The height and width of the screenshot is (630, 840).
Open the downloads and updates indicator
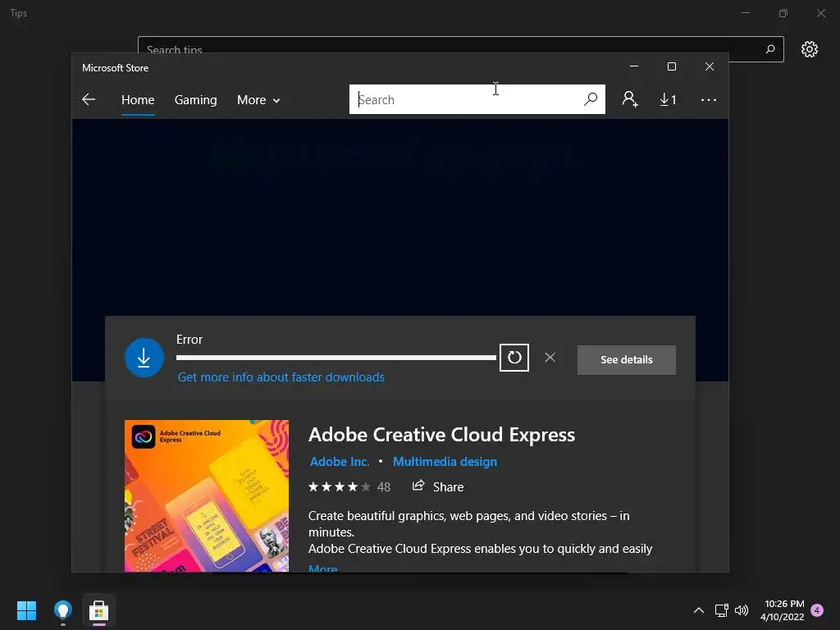(x=668, y=99)
